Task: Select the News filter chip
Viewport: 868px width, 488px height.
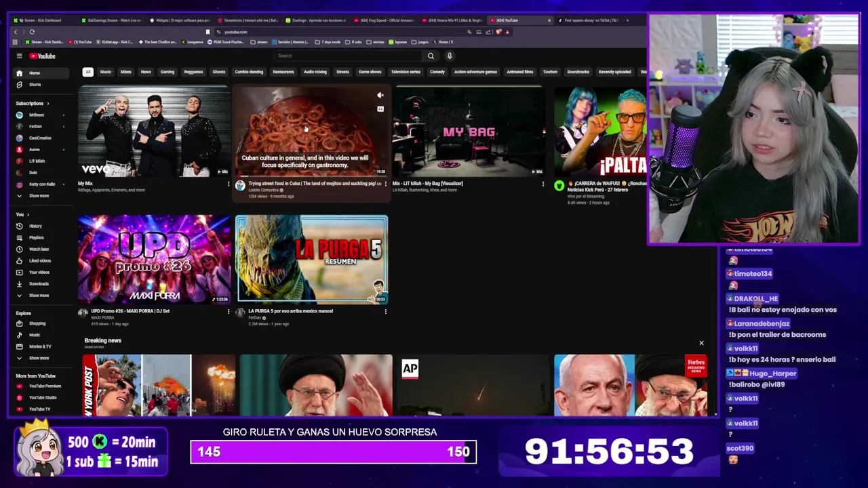Action: pyautogui.click(x=146, y=72)
